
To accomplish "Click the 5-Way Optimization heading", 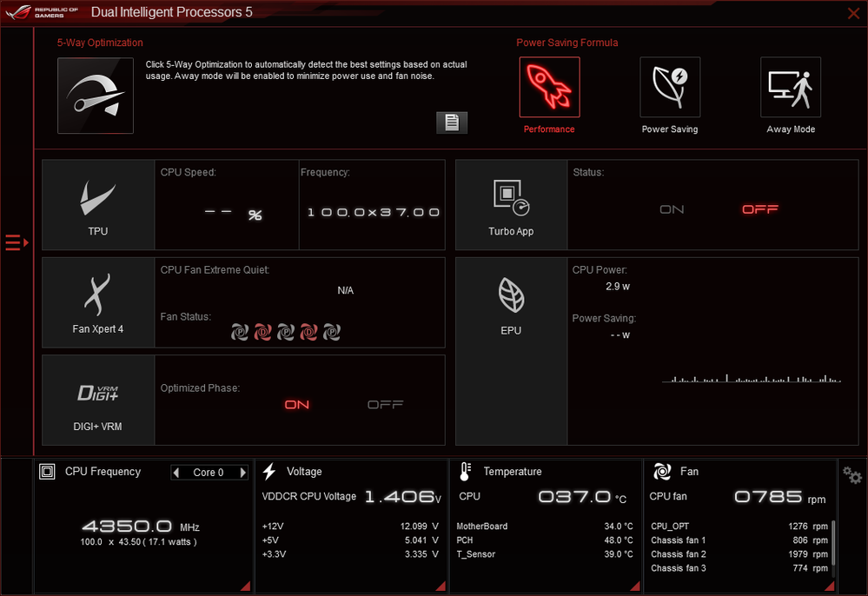I will point(100,43).
